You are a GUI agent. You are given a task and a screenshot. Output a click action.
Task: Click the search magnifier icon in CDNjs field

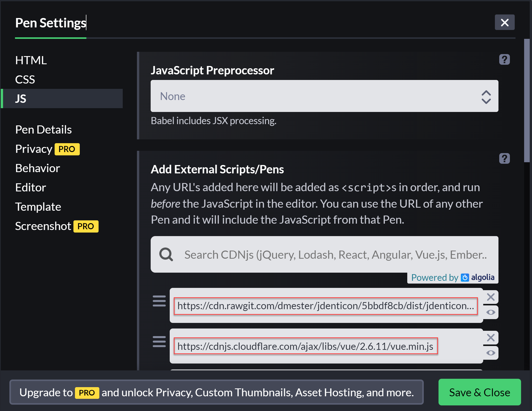click(166, 254)
